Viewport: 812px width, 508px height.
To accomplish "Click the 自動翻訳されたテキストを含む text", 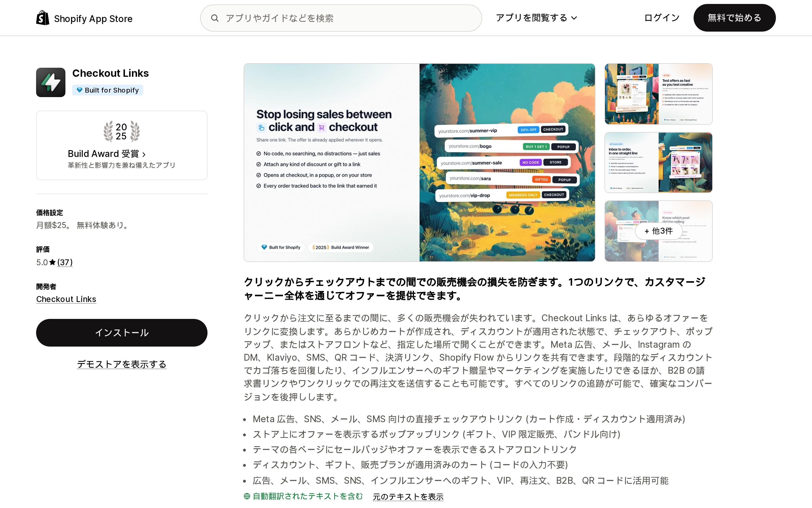I will (308, 496).
